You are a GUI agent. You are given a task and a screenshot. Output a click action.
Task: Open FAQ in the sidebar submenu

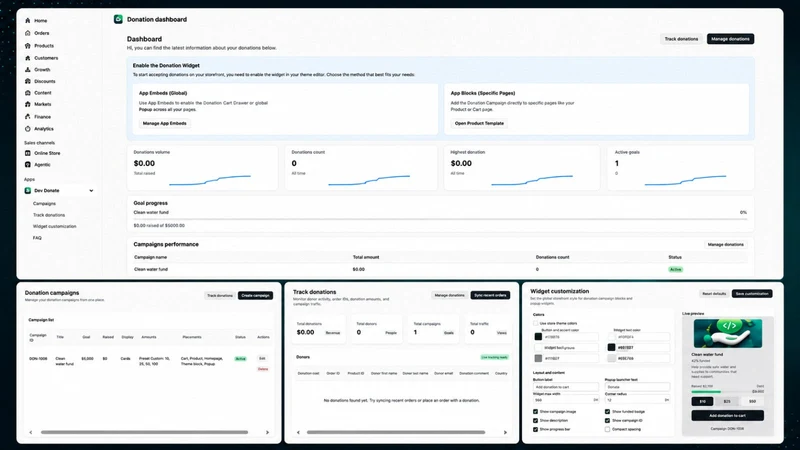(37, 238)
